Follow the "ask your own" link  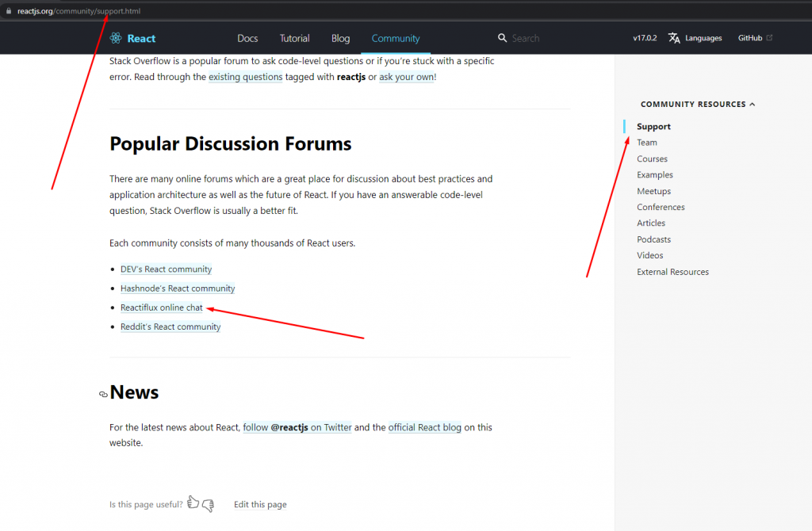[407, 77]
